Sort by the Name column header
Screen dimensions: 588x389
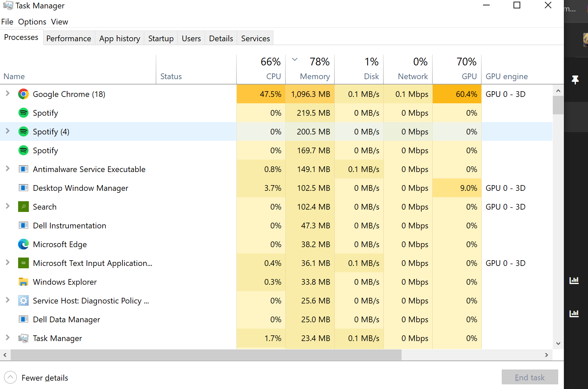point(78,69)
